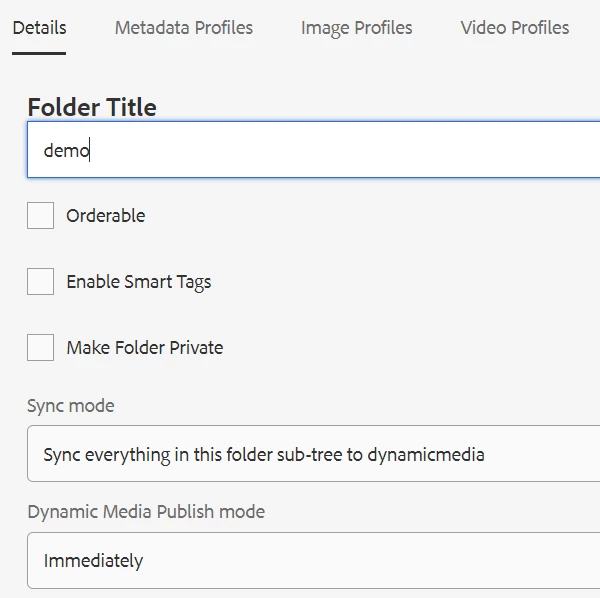Click the 'Orderable' label text

105,216
